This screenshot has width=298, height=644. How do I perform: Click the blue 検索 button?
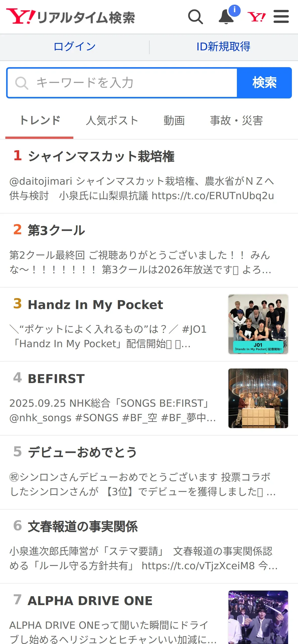pos(264,83)
